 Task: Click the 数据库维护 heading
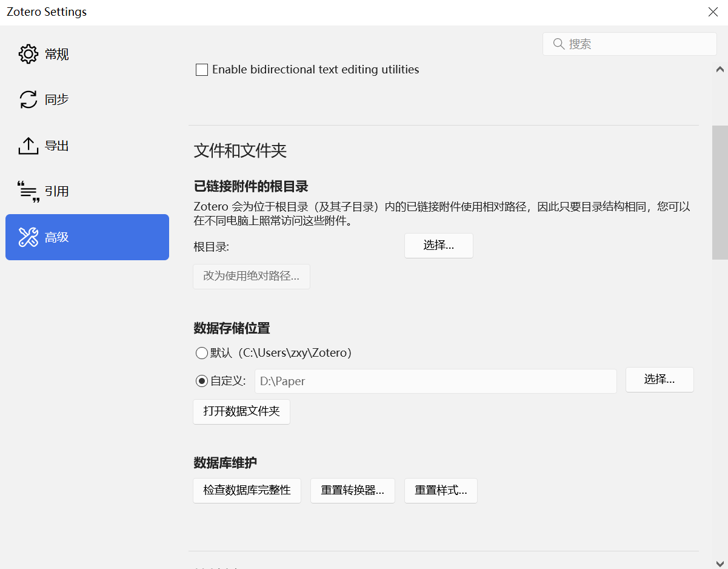[225, 463]
